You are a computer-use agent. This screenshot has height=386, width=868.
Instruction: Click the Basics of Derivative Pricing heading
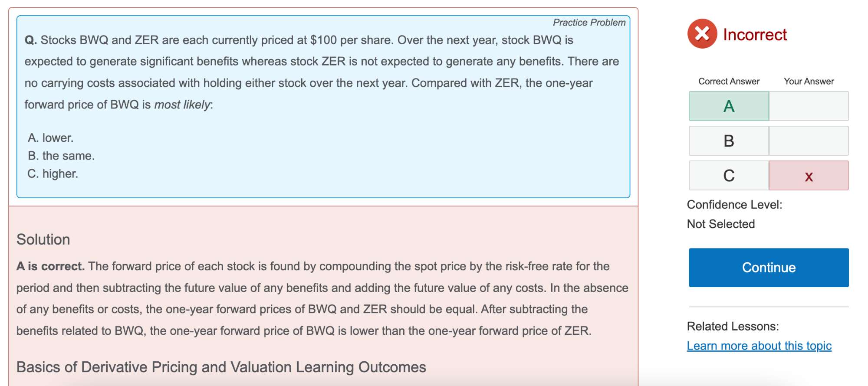point(221,367)
